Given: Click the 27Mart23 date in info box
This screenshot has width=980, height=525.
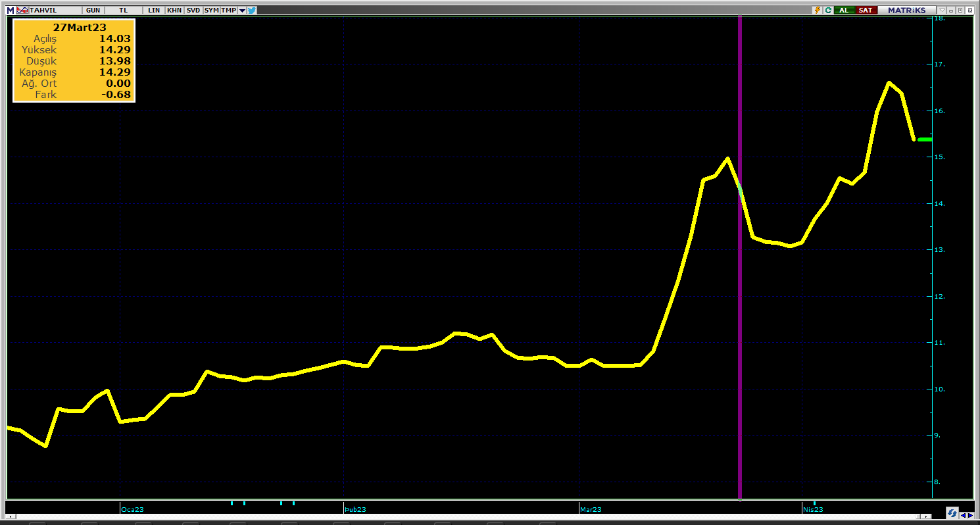Looking at the screenshot, I should pos(80,28).
